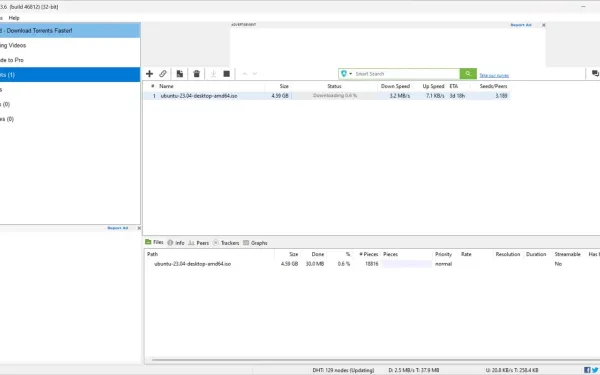
Task: Select the Videos sidebar item
Action: [70, 45]
